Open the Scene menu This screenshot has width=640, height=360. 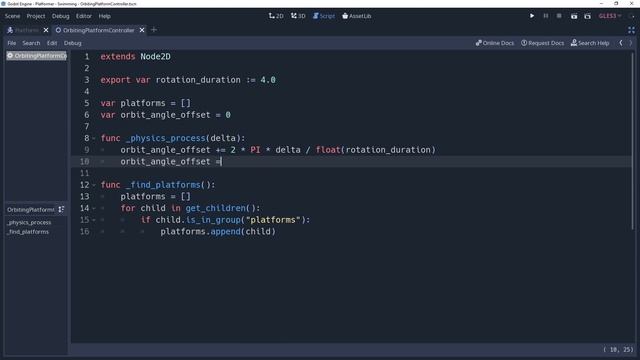[12, 16]
